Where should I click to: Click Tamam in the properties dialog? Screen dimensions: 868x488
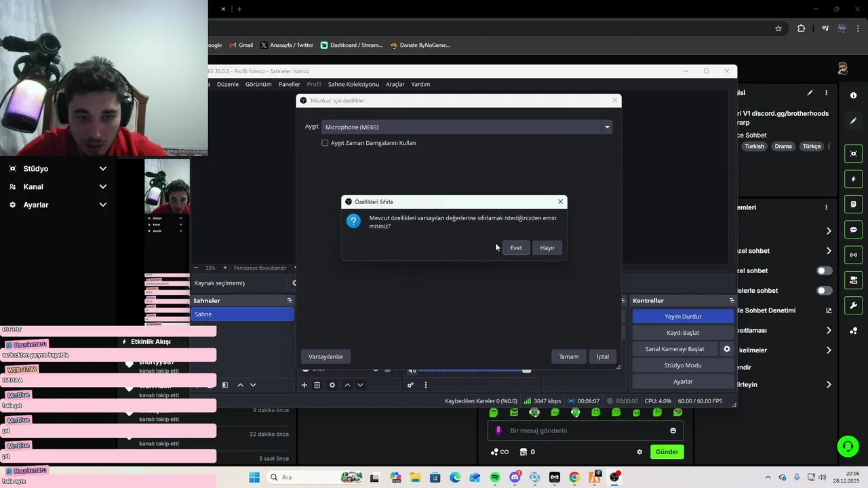569,357
